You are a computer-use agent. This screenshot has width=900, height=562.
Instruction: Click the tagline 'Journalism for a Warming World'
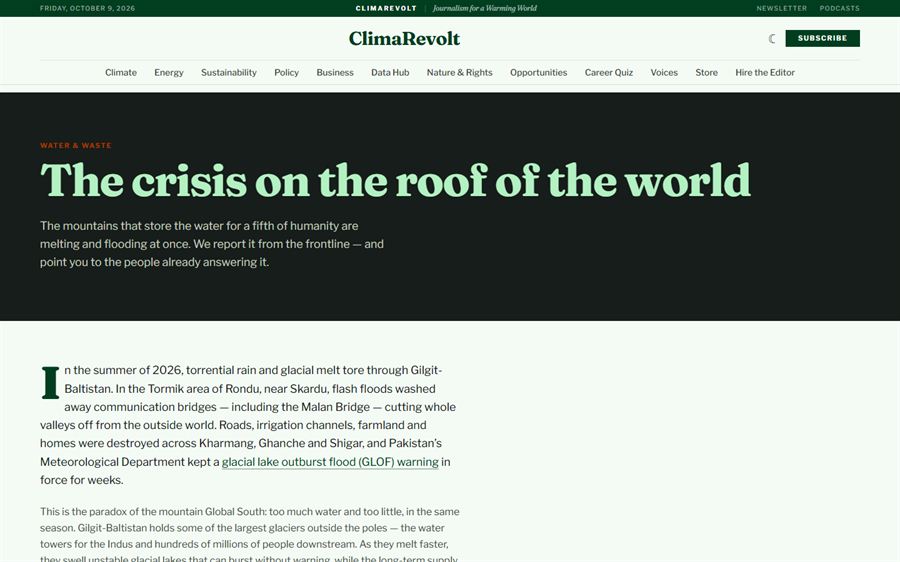point(484,8)
